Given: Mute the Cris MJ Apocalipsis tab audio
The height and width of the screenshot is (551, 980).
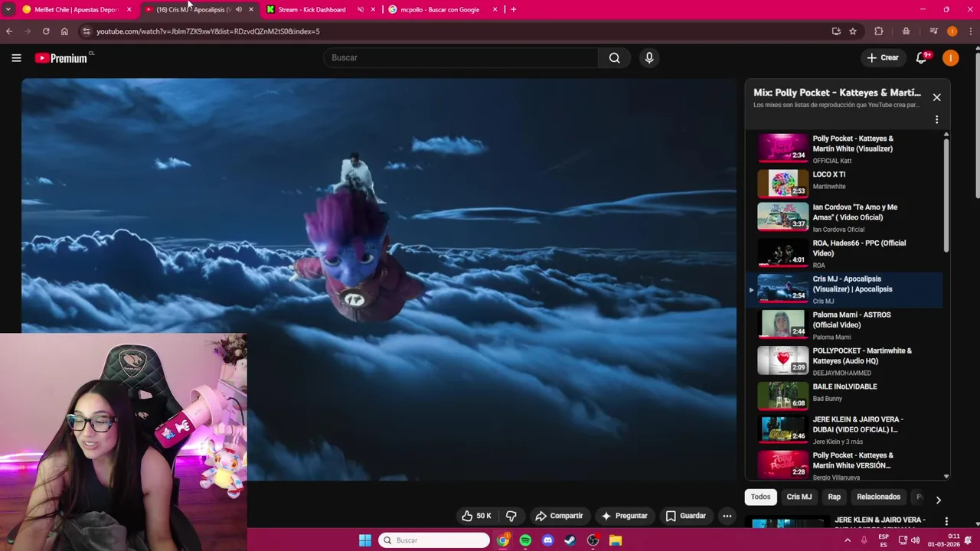Looking at the screenshot, I should tap(238, 9).
